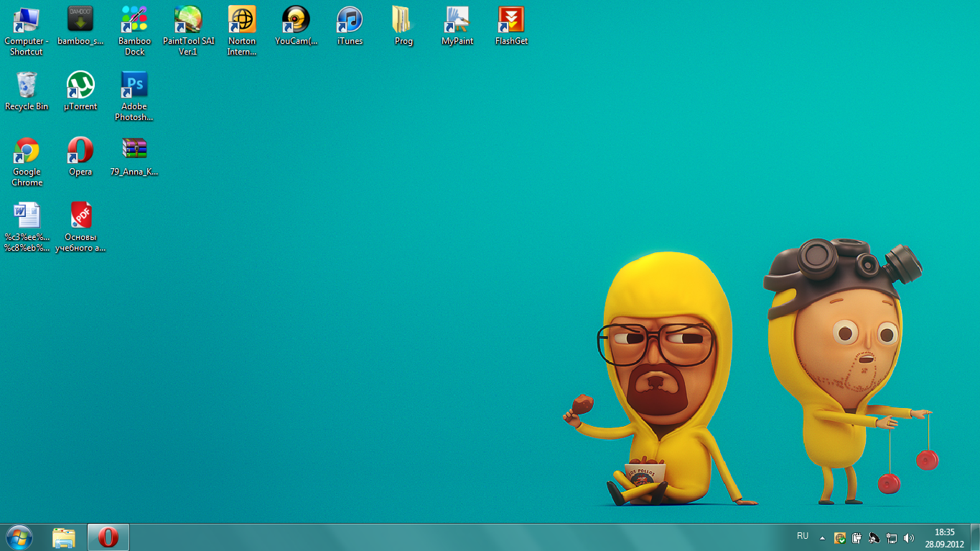Select the PaintTool SAI Ver.1 shortcut
The height and width of the screenshot is (551, 980).
(x=188, y=31)
